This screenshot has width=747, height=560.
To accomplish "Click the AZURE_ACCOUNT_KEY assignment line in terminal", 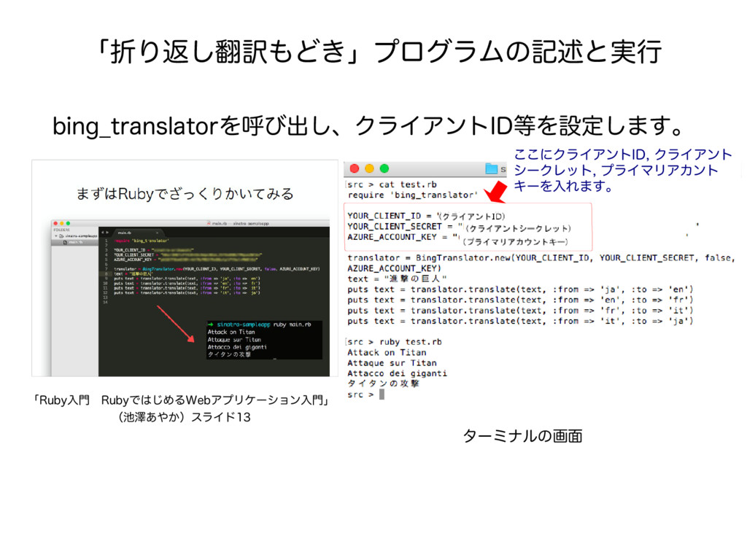I will pos(457,238).
